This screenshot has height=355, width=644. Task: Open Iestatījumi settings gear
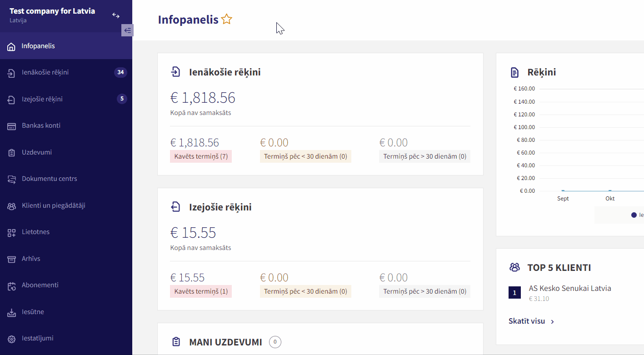[12, 339]
